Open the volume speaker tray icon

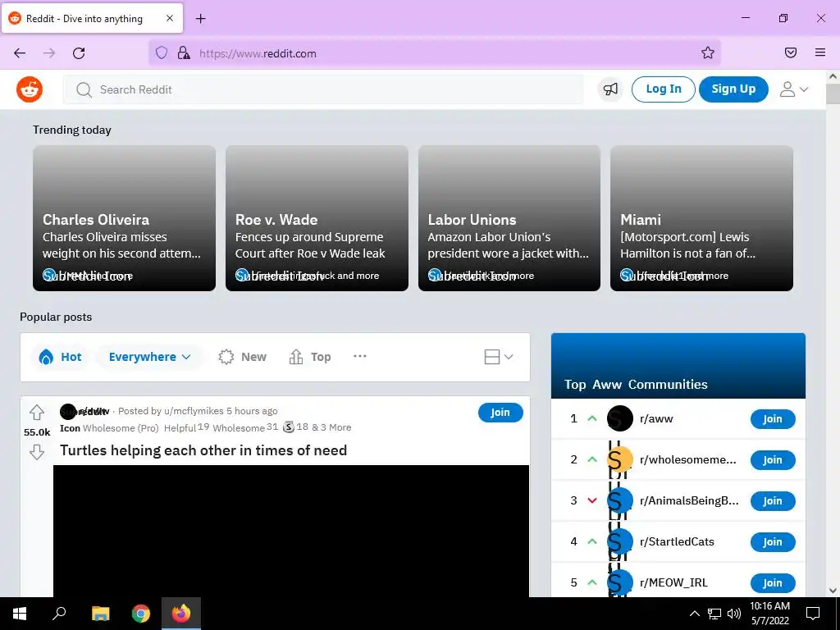(x=734, y=614)
